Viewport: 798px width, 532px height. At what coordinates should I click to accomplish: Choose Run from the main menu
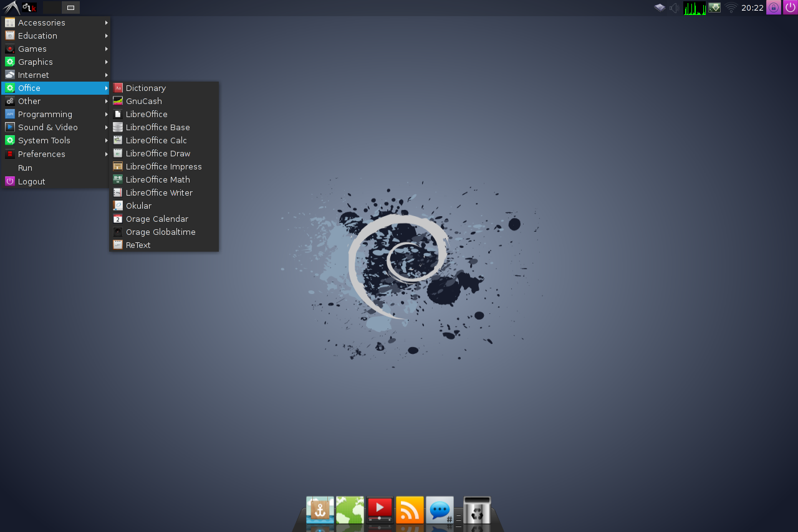tap(56, 168)
